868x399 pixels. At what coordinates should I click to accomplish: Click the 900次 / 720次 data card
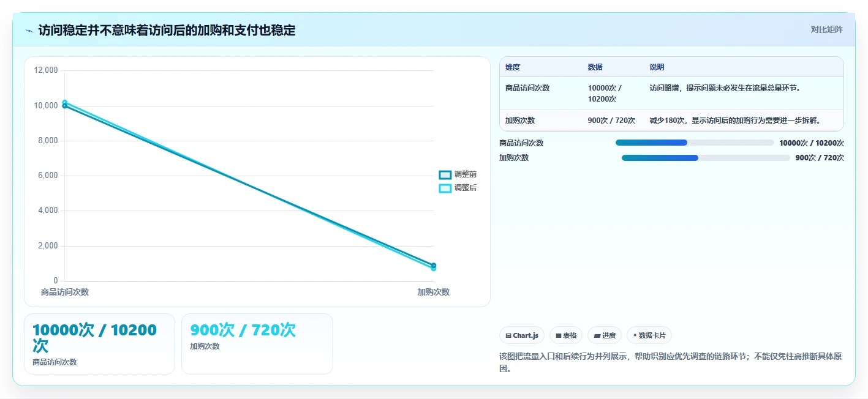(x=257, y=344)
